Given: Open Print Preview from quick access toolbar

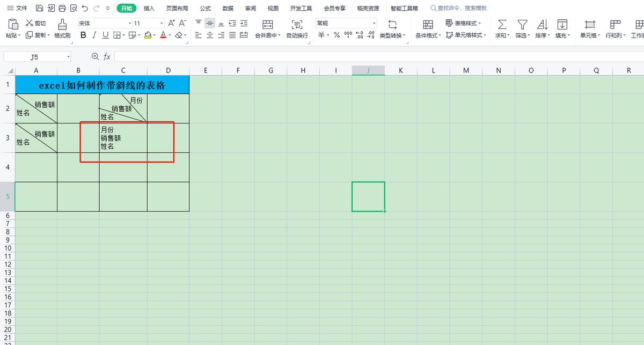Looking at the screenshot, I should [x=74, y=9].
